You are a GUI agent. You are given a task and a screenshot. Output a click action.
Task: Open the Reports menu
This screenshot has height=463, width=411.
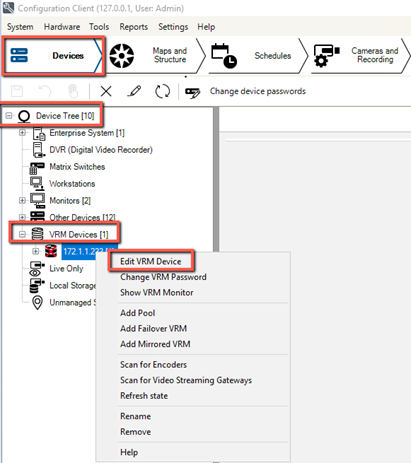[x=134, y=27]
